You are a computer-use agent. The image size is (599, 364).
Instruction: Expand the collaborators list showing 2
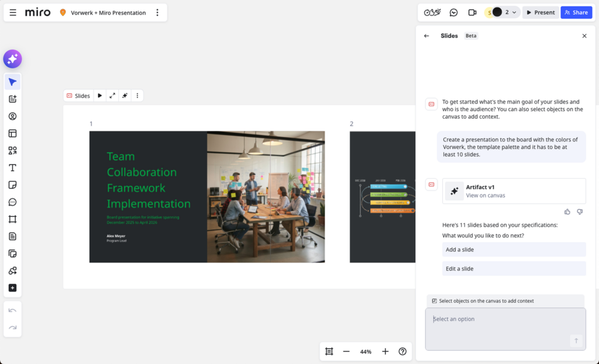(x=514, y=12)
